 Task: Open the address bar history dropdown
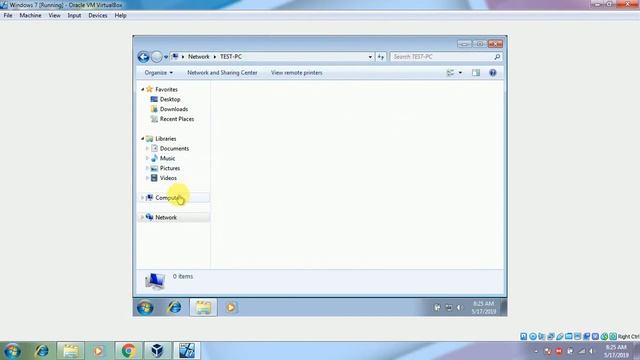pyautogui.click(x=370, y=57)
